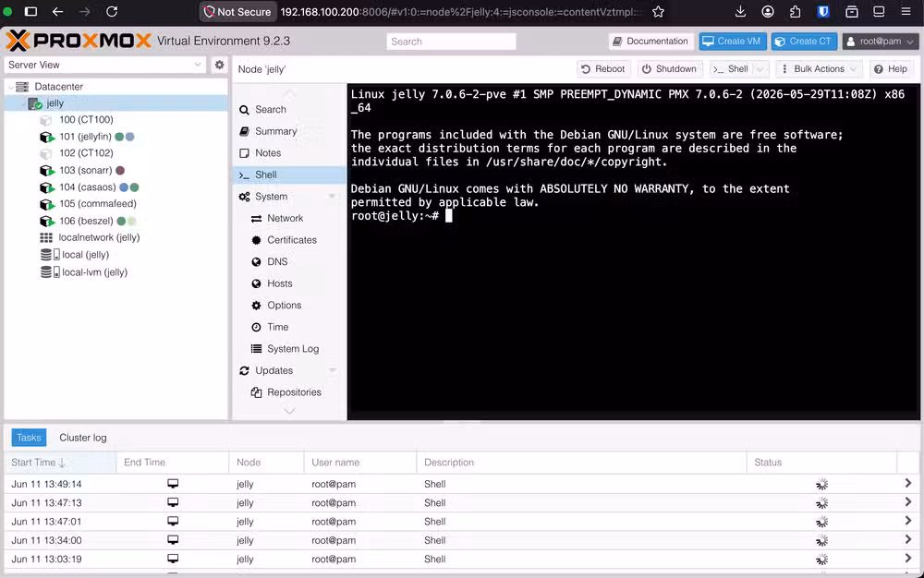Collapse the System submenu arrow
This screenshot has height=578, width=924.
pos(333,197)
